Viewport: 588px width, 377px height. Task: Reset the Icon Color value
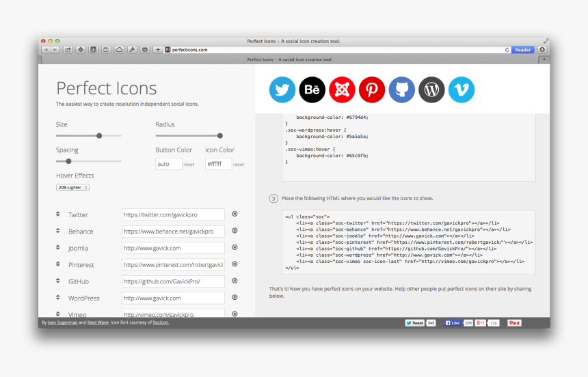click(239, 165)
